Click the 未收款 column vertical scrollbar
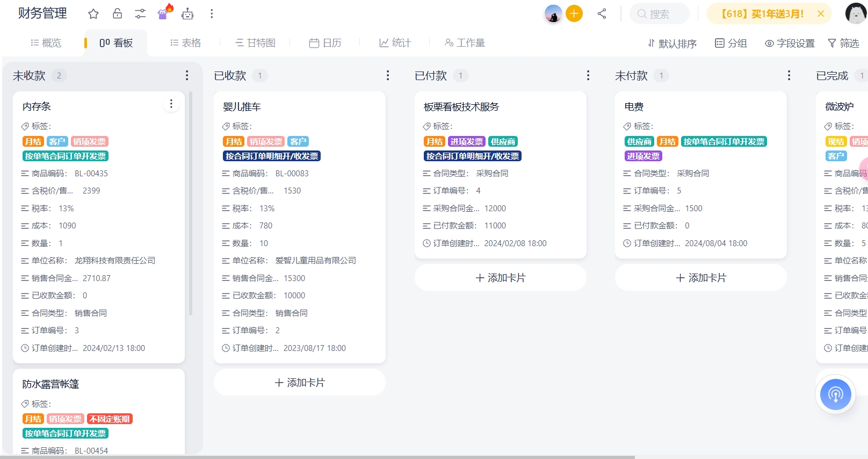This screenshot has width=868, height=459. (191, 204)
